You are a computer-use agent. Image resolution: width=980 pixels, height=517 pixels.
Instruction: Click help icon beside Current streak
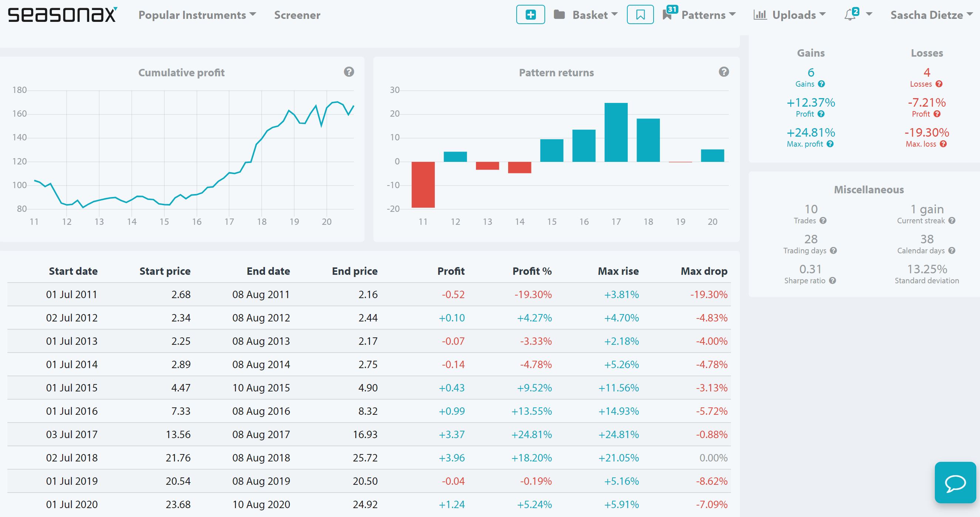click(x=952, y=220)
